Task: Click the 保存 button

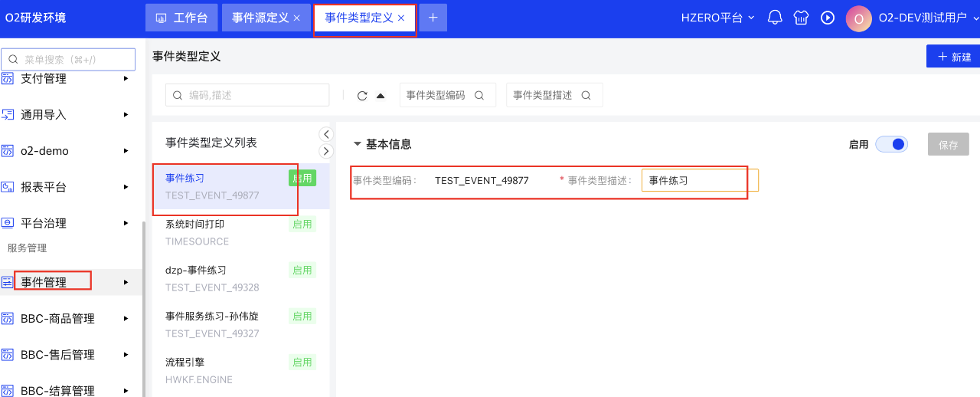Action: 948,144
